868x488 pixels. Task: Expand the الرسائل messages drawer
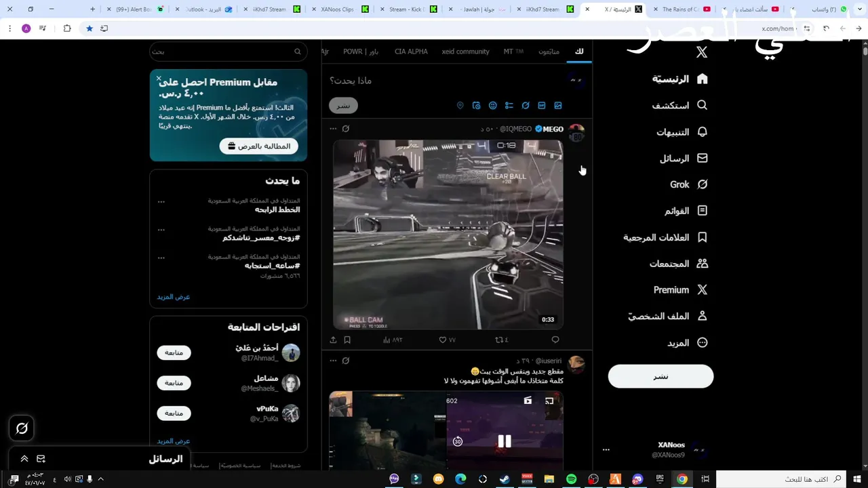click(24, 459)
